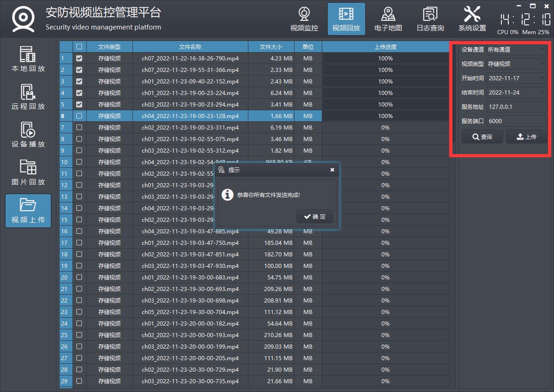The width and height of the screenshot is (554, 392).
Task: Open the 视频监控 video monitoring module
Action: [x=304, y=19]
